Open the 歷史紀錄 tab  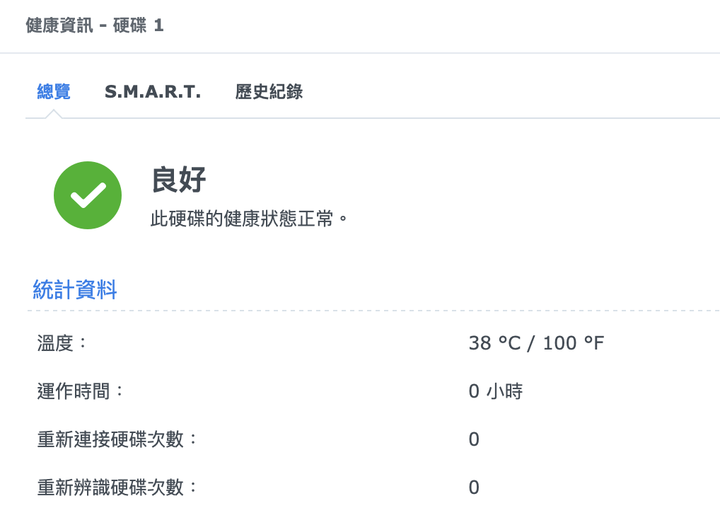[x=269, y=91]
